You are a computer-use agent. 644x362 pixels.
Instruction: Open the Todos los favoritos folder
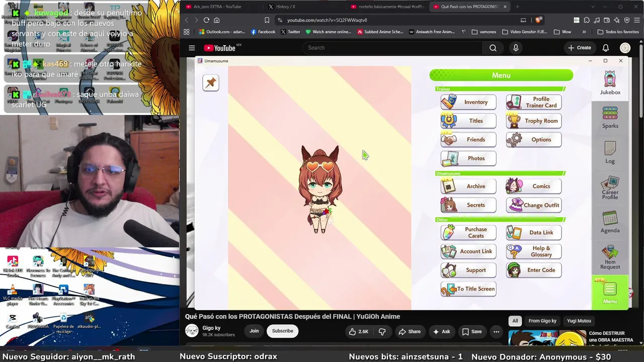pyautogui.click(x=618, y=32)
